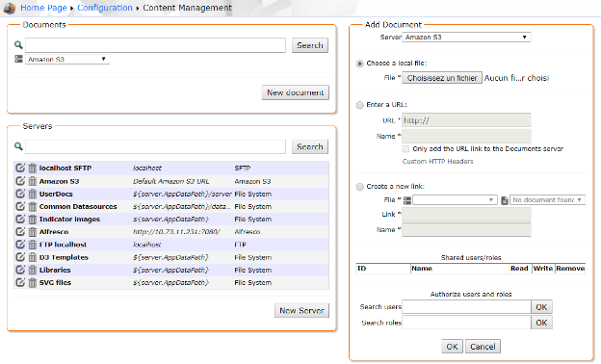
Task: Focus the URL http:// field
Action: point(466,120)
